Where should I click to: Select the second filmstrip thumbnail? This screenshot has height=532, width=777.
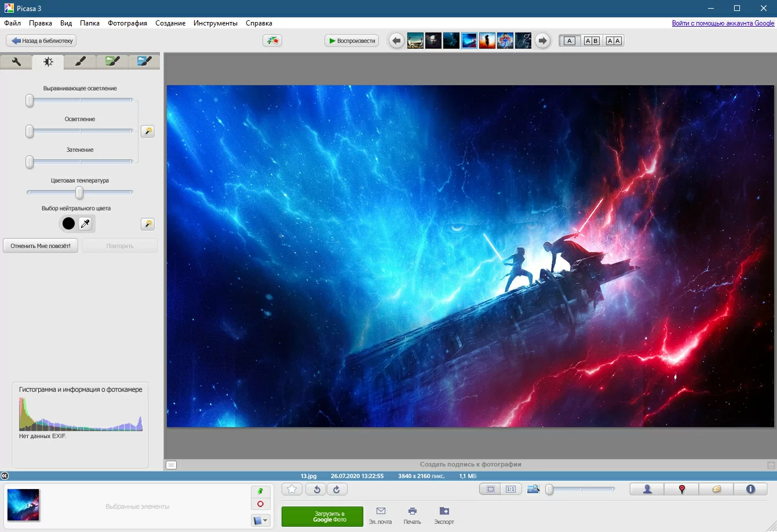coord(433,41)
